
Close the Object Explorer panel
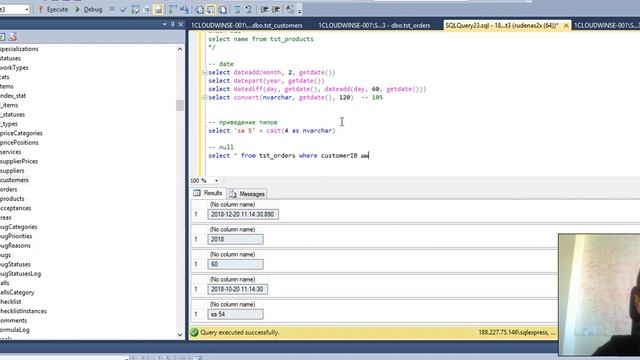180,25
